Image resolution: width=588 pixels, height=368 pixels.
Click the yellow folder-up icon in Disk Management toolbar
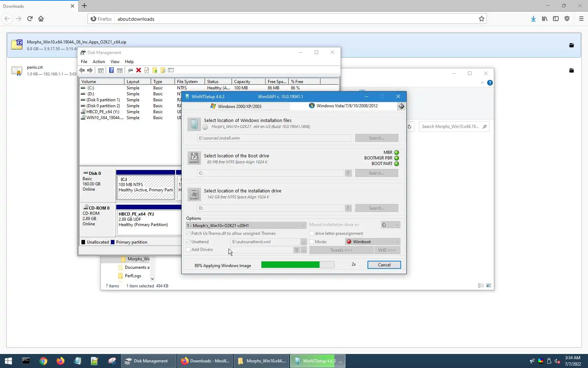(155, 70)
